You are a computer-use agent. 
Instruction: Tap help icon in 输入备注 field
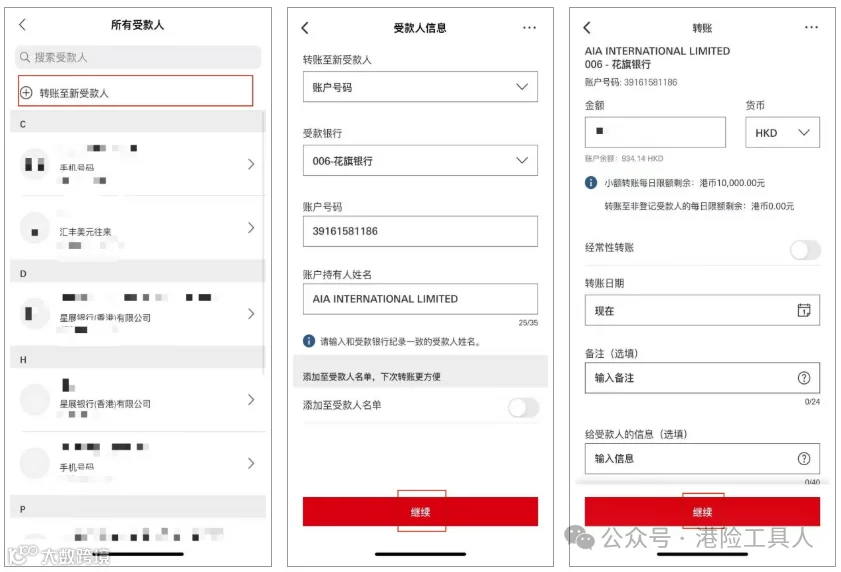click(803, 378)
